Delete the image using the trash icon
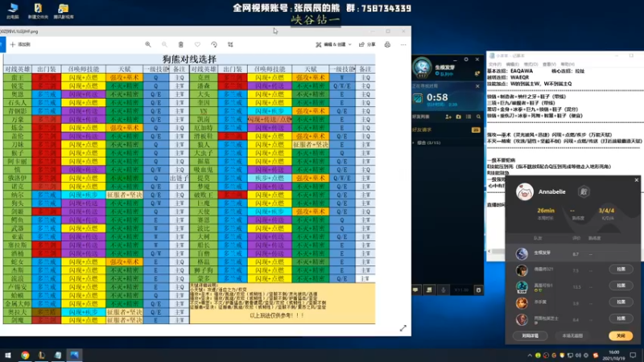 point(180,44)
